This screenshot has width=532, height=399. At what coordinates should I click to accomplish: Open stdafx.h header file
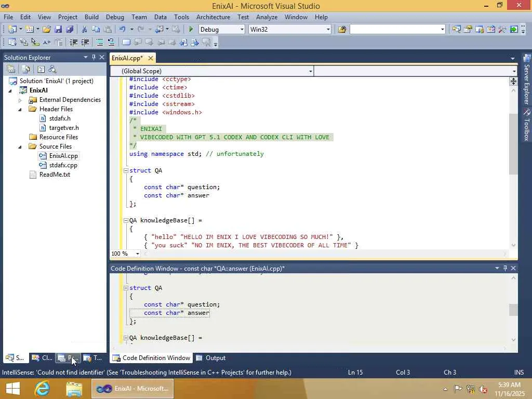[x=60, y=118]
